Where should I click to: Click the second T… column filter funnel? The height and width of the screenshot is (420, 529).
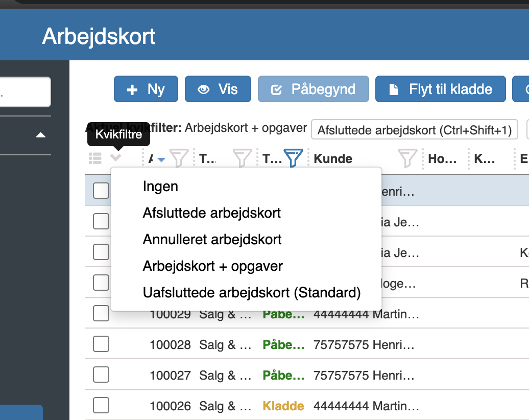(x=242, y=158)
